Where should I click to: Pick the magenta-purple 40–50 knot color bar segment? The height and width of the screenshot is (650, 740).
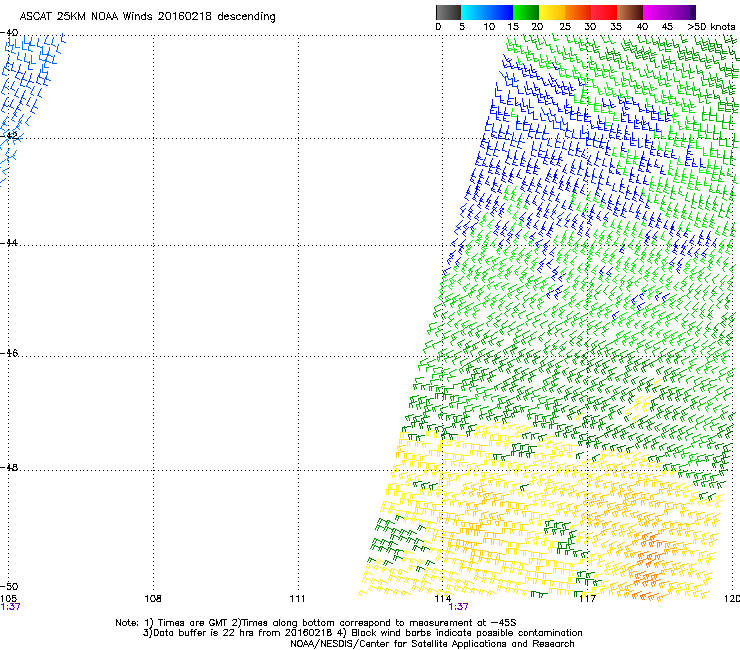(x=669, y=12)
